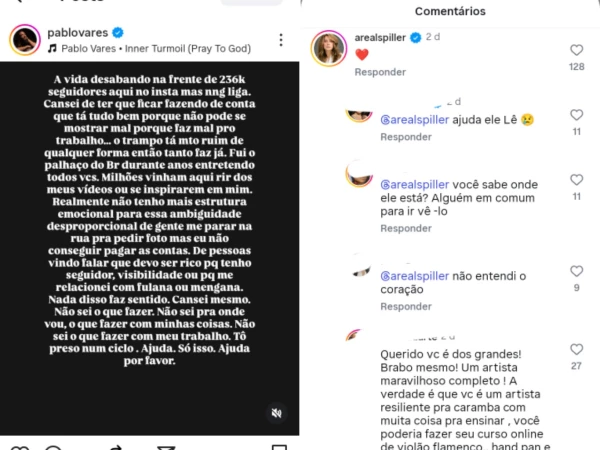Open the pablovares username link
600x450 pixels.
(x=78, y=33)
